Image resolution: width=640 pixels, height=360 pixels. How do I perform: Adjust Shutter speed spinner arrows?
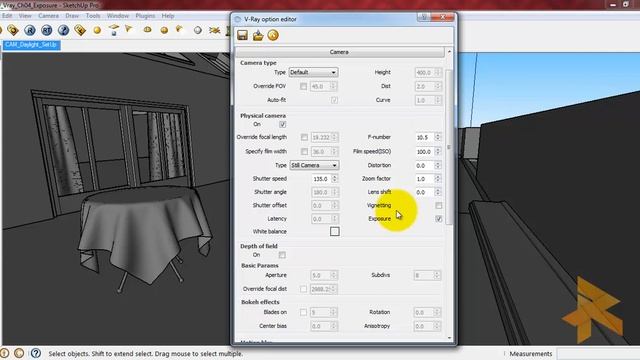pyautogui.click(x=335, y=179)
